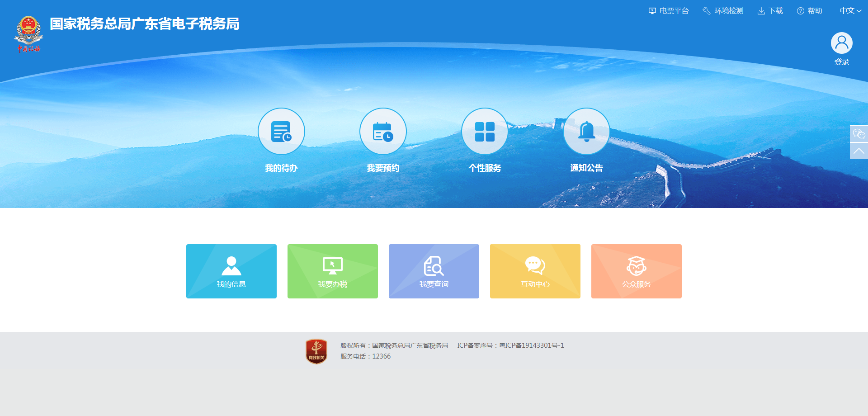Open the 我要预约 calendar icon
The image size is (868, 416).
click(x=383, y=131)
